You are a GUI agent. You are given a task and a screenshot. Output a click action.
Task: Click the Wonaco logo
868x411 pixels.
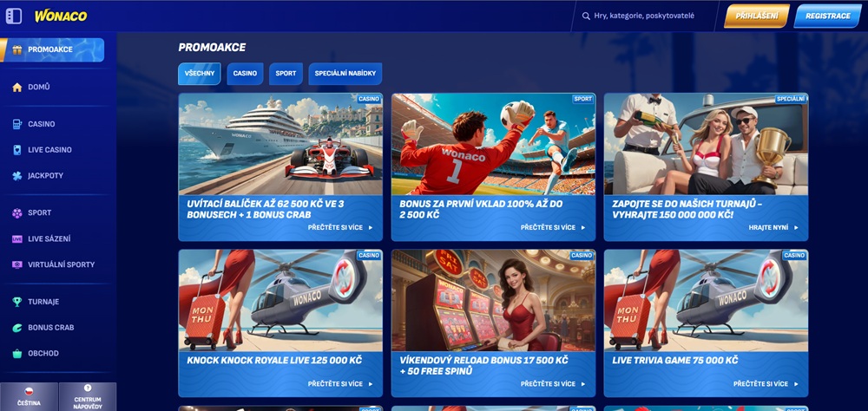point(61,16)
